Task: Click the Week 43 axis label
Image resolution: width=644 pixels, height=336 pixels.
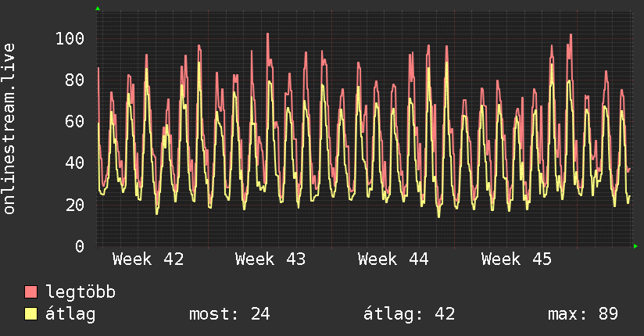Action: [270, 259]
